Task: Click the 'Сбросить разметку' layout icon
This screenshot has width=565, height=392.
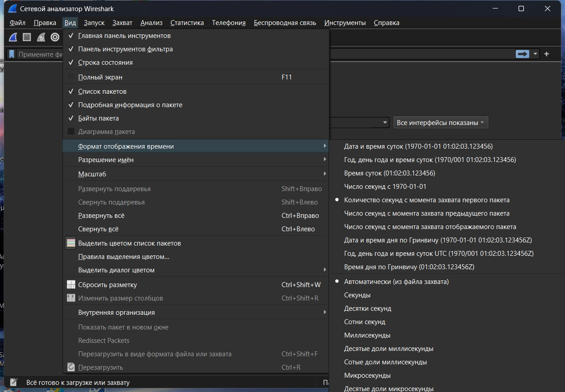Action: tap(71, 285)
